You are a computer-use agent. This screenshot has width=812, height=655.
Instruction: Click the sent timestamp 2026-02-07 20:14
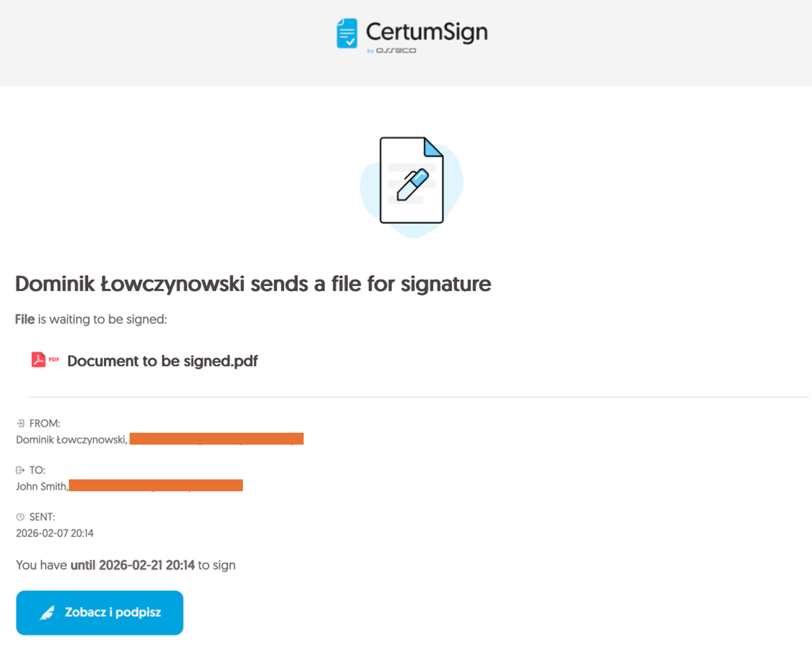[x=55, y=533]
